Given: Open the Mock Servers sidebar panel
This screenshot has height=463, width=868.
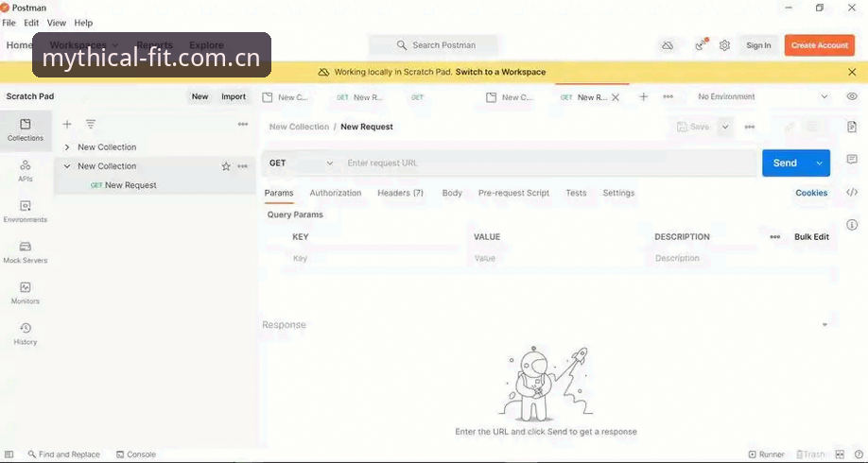Looking at the screenshot, I should pos(26,253).
